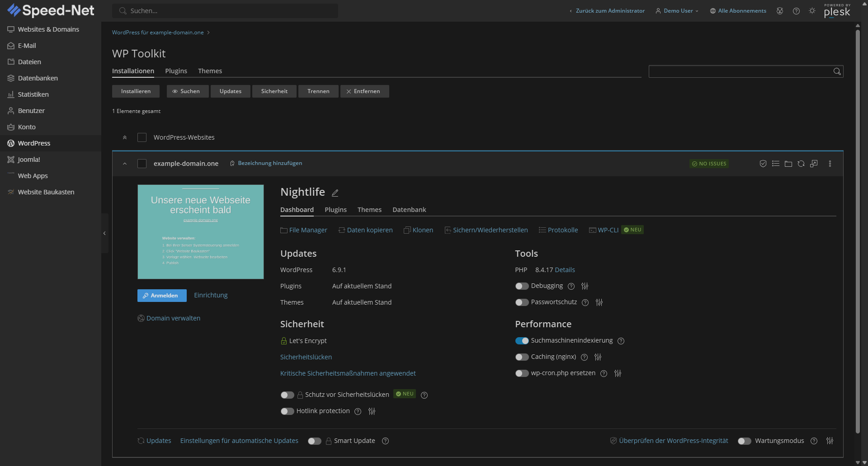Collapse the WordPress-Websites group
This screenshot has height=466, width=868.
[125, 137]
